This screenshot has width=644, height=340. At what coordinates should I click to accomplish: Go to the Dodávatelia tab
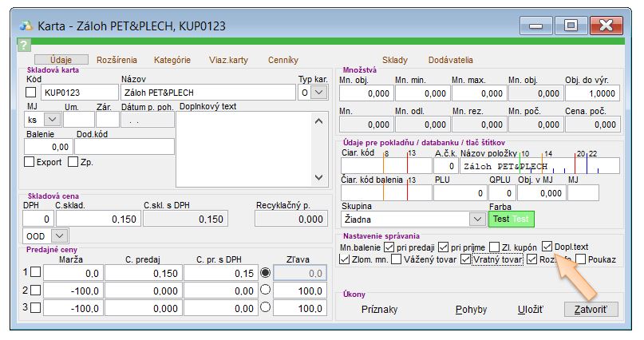click(x=450, y=60)
